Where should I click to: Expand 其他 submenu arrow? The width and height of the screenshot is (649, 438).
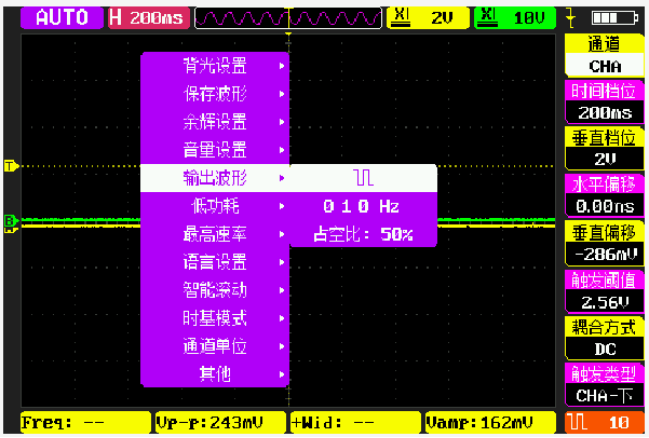[x=281, y=375]
